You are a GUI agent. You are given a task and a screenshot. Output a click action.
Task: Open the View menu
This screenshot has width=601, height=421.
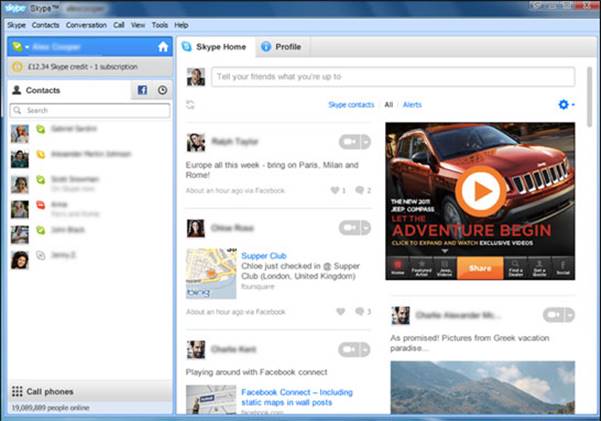click(x=138, y=25)
